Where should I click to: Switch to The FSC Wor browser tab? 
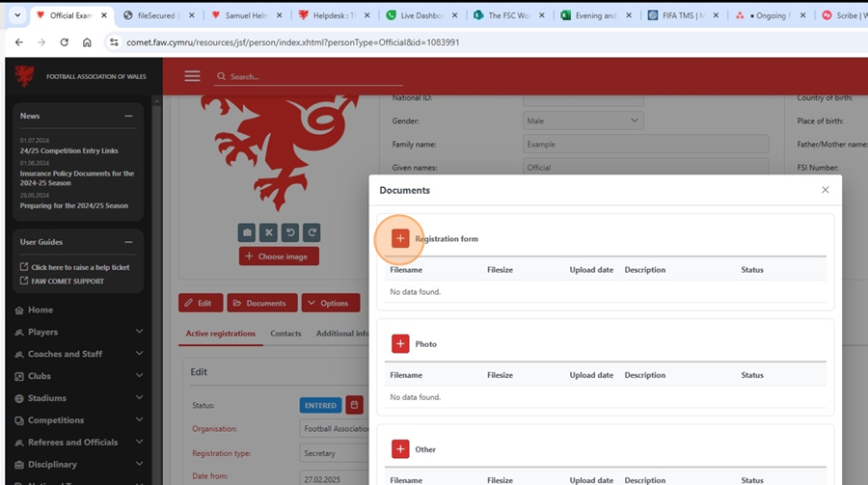pos(506,15)
